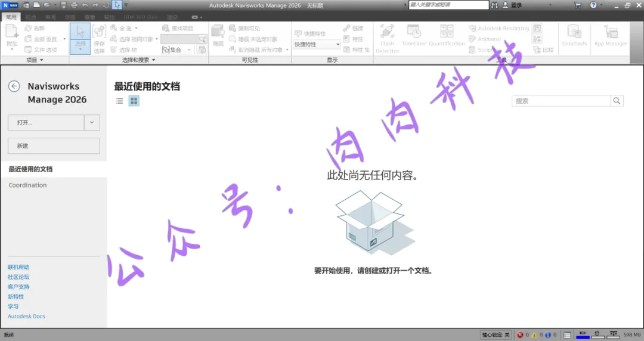Click 查找项目 in the ribbon
The height and width of the screenshot is (341, 644).
(x=178, y=29)
